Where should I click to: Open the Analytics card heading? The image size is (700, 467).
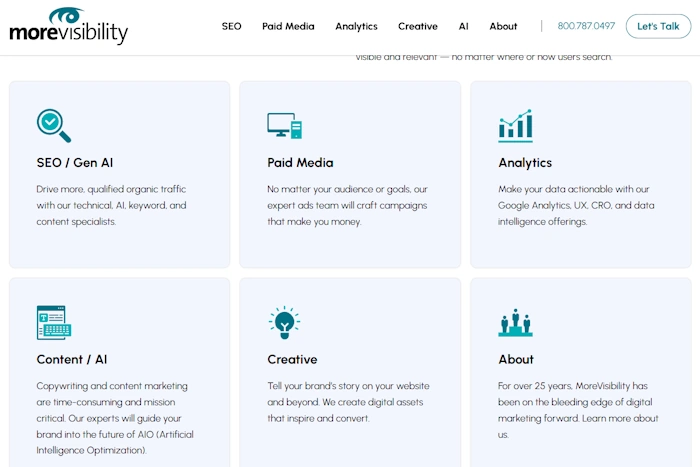tap(525, 163)
